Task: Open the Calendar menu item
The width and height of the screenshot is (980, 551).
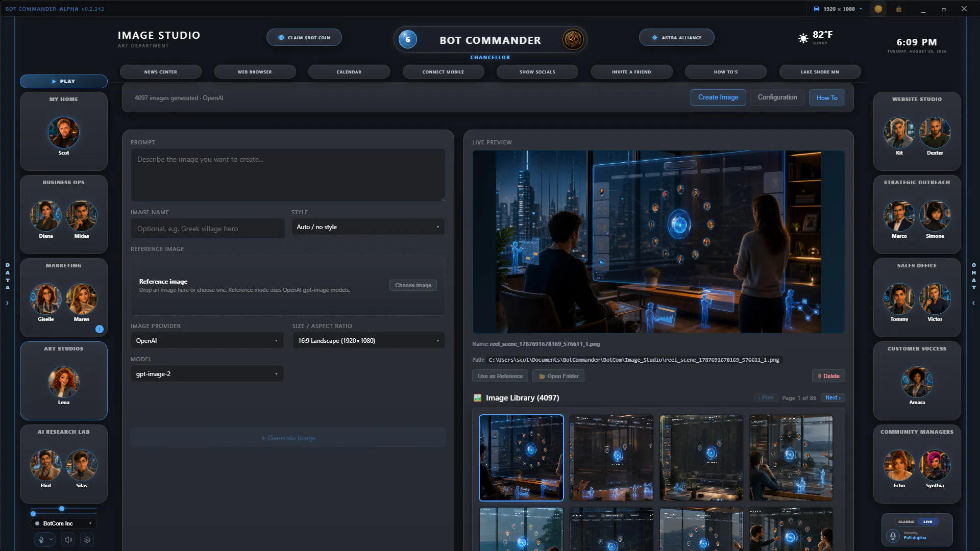Action: (x=349, y=72)
